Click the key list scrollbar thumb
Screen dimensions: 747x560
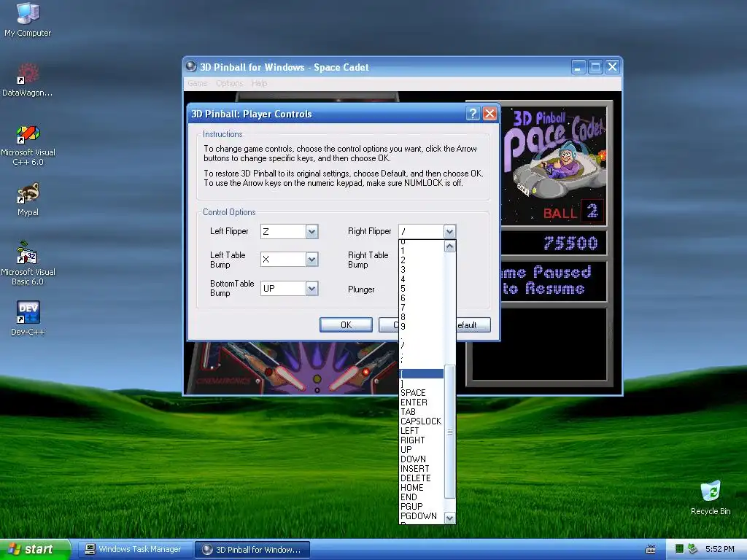tap(449, 432)
